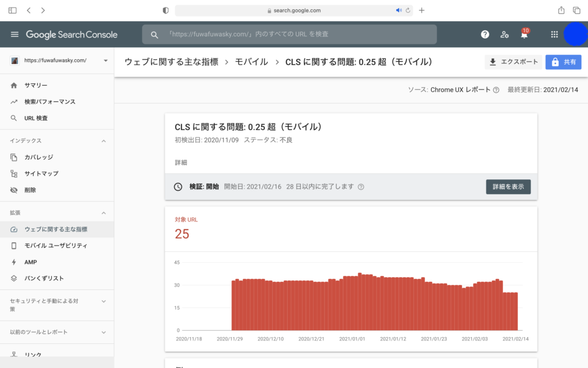The image size is (588, 368).
Task: Open AMP report in sidebar
Action: pyautogui.click(x=57, y=262)
